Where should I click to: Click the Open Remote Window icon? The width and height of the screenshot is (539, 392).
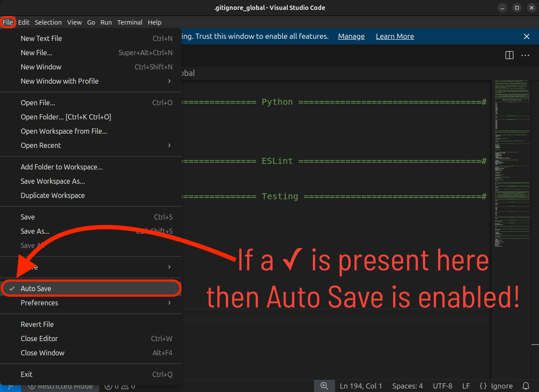pos(11,386)
